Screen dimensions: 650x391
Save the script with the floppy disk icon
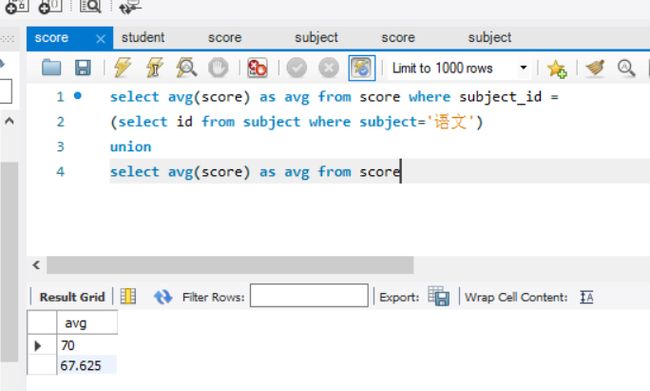(x=83, y=68)
